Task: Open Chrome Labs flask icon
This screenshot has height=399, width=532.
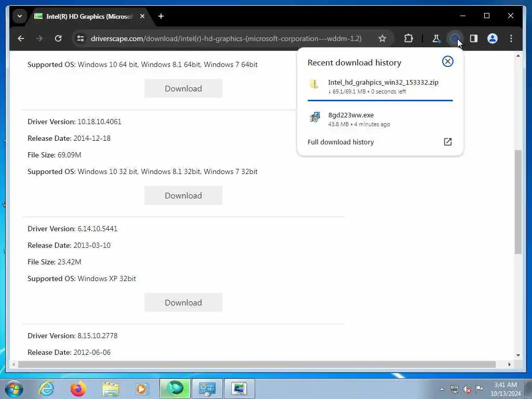Action: (x=436, y=38)
